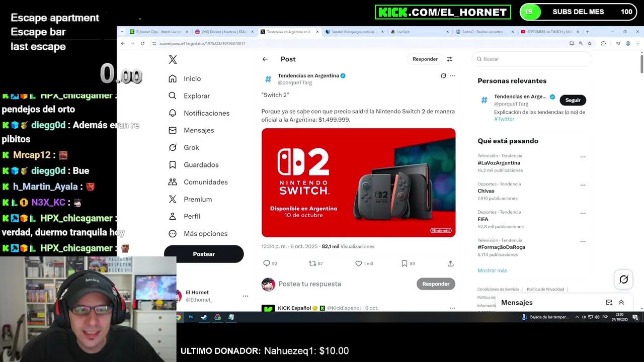
Task: Open a new browser tab
Action: [588, 32]
